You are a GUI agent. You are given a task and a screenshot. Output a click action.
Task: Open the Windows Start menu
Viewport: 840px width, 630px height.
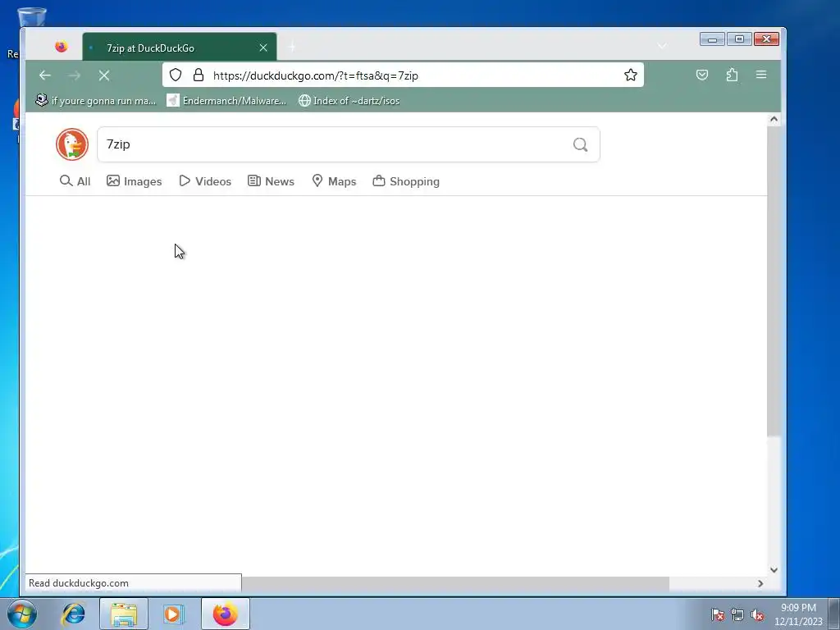22,614
